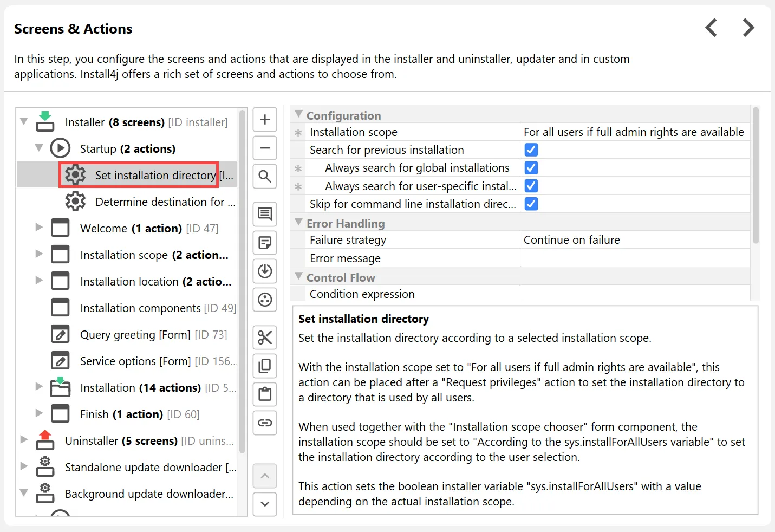This screenshot has width=775, height=532.
Task: Expand the Welcome screen tree node
Action: (39, 228)
